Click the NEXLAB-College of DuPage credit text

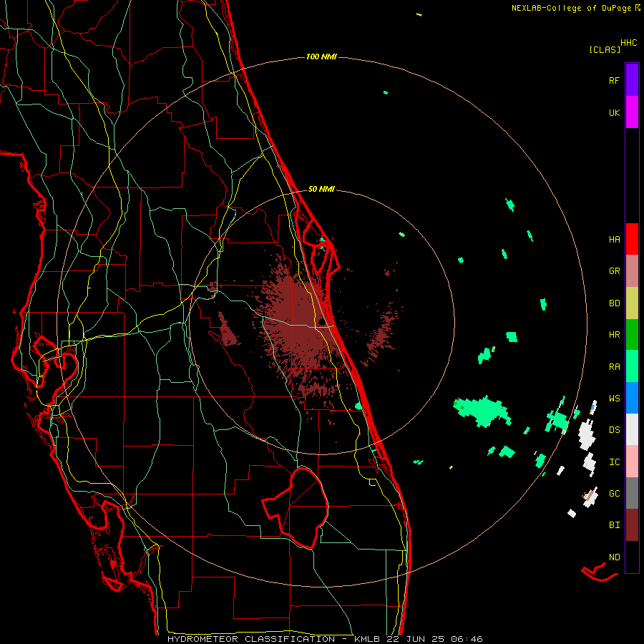coord(571,8)
